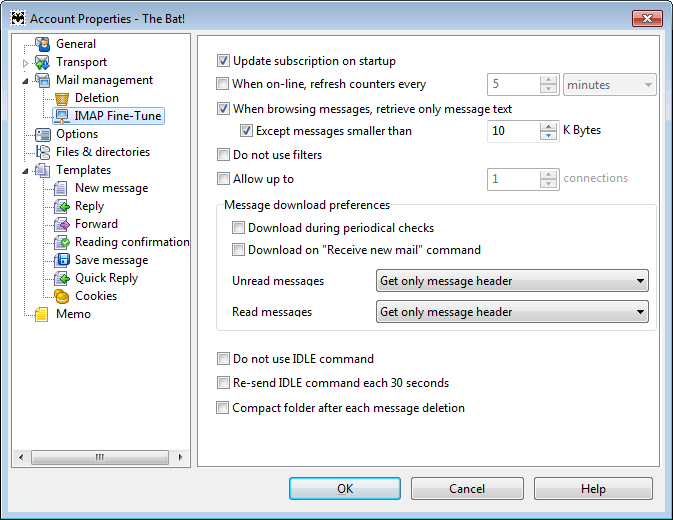Check Compact folder after each message deletion
673x520 pixels.
(x=223, y=408)
